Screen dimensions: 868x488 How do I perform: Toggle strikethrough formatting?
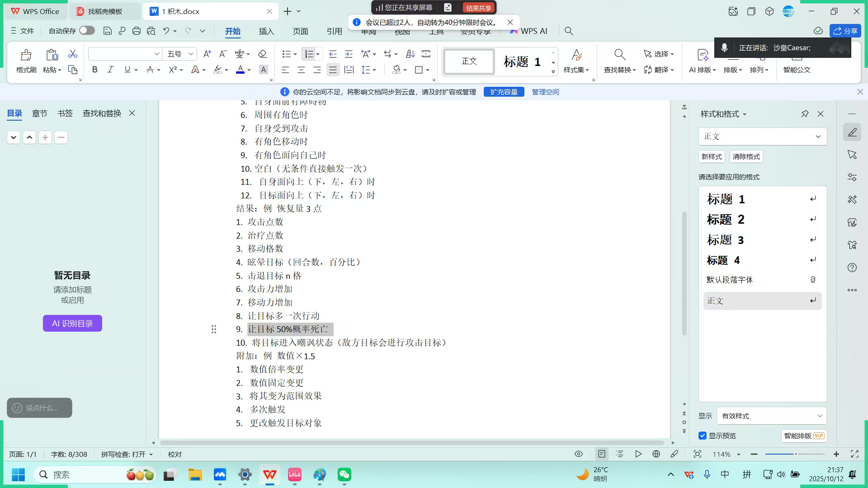150,70
